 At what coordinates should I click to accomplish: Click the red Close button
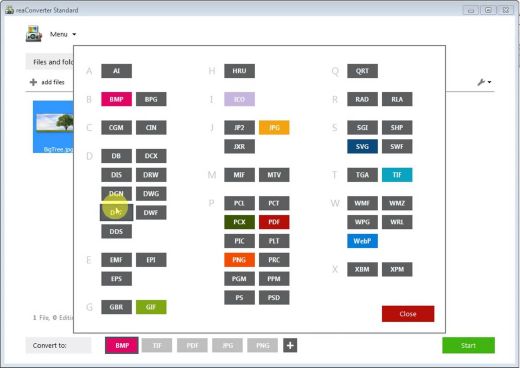click(408, 314)
